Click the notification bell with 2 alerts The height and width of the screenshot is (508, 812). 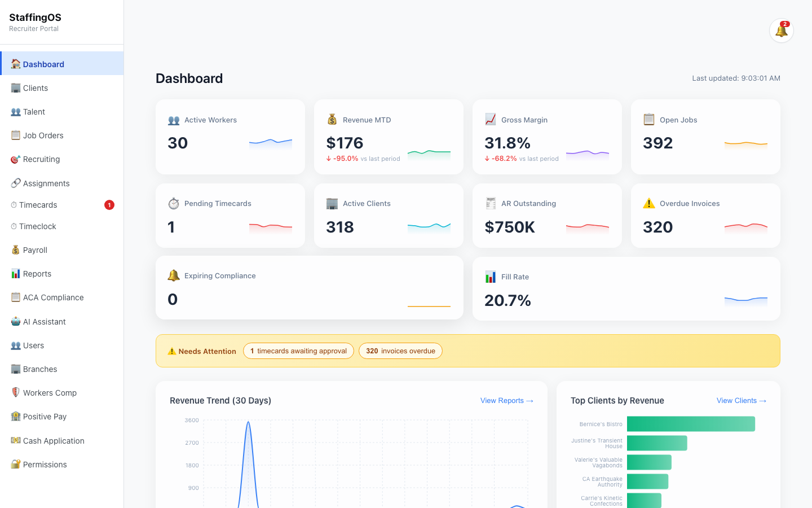[781, 30]
